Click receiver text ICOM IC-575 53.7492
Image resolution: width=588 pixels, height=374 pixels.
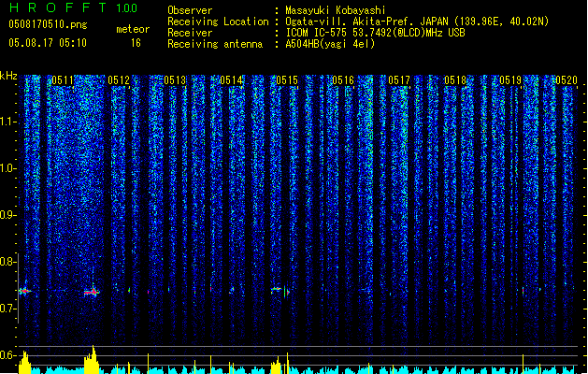[375, 33]
